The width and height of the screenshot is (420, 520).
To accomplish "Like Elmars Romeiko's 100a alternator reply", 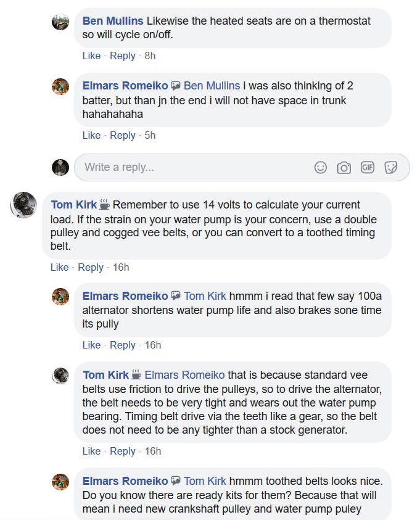I will tap(91, 345).
